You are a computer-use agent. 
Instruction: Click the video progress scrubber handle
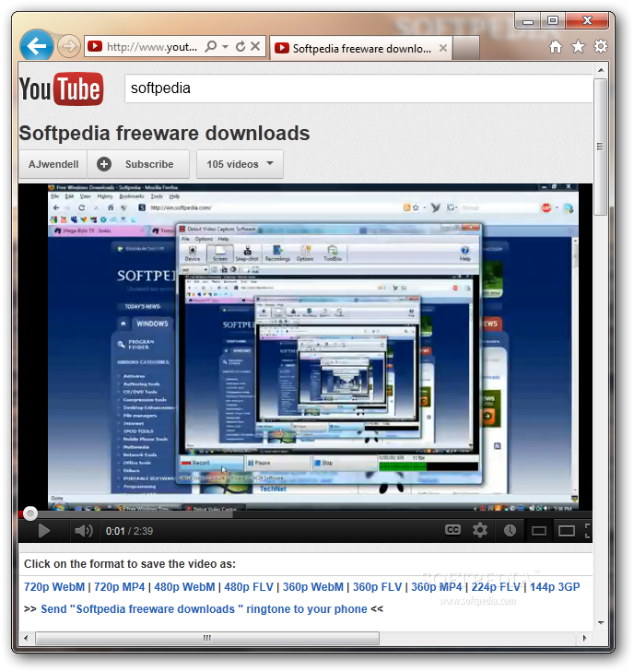30,513
